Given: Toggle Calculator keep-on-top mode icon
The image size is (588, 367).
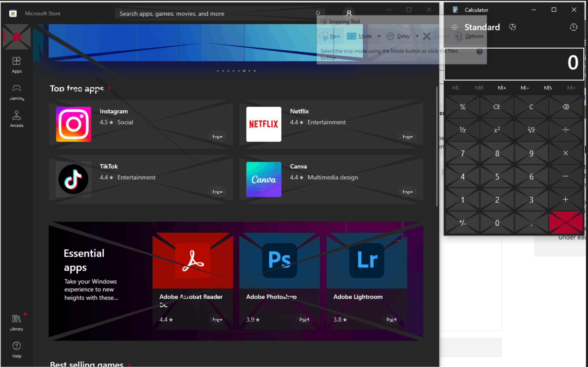Looking at the screenshot, I should 512,27.
